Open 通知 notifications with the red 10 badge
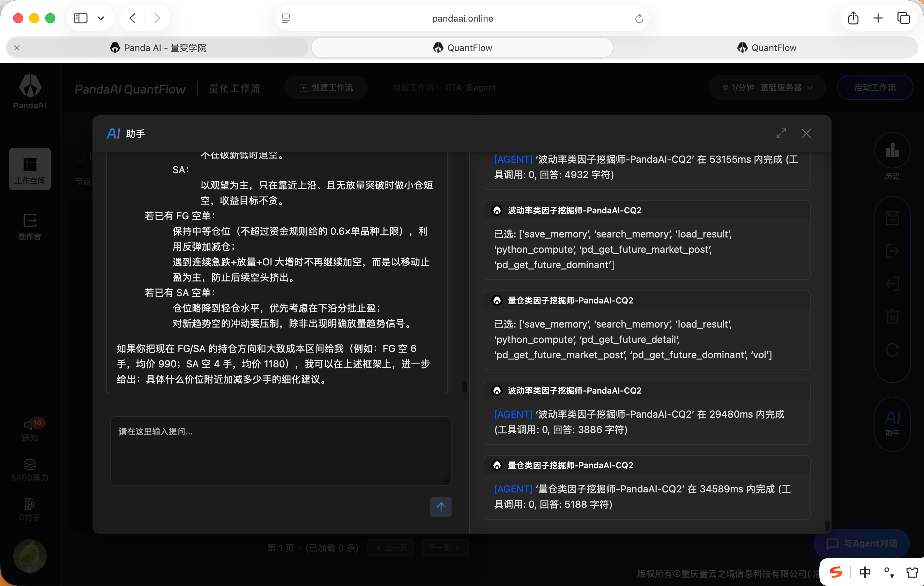 pyautogui.click(x=30, y=428)
